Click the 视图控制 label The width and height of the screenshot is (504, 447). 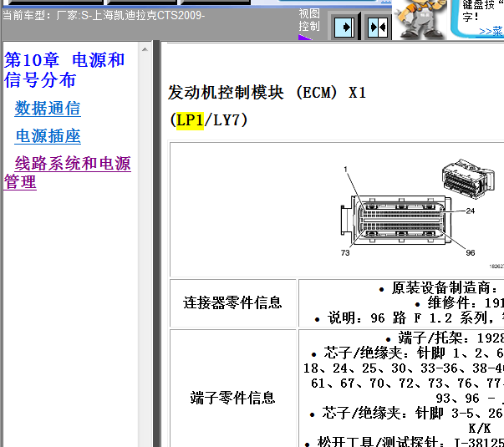309,20
